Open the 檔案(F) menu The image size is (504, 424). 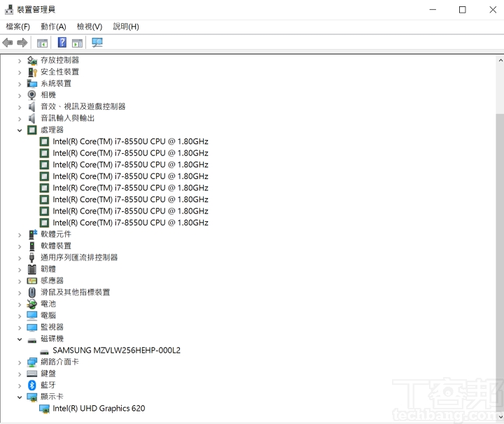point(18,27)
